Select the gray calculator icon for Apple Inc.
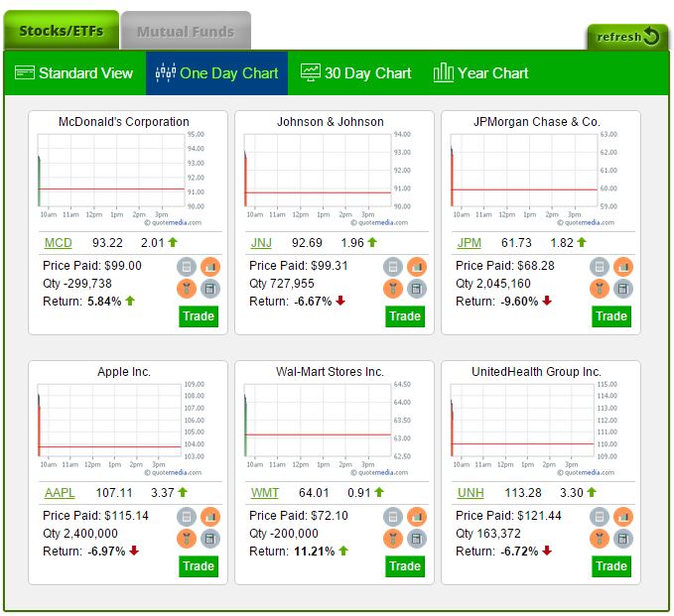Image resolution: width=674 pixels, height=616 pixels. (x=209, y=539)
